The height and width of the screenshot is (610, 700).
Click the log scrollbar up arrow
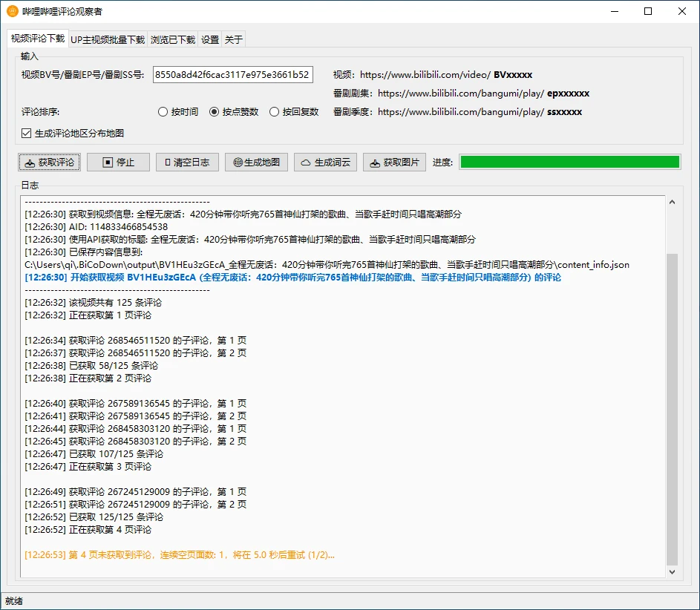pos(673,203)
